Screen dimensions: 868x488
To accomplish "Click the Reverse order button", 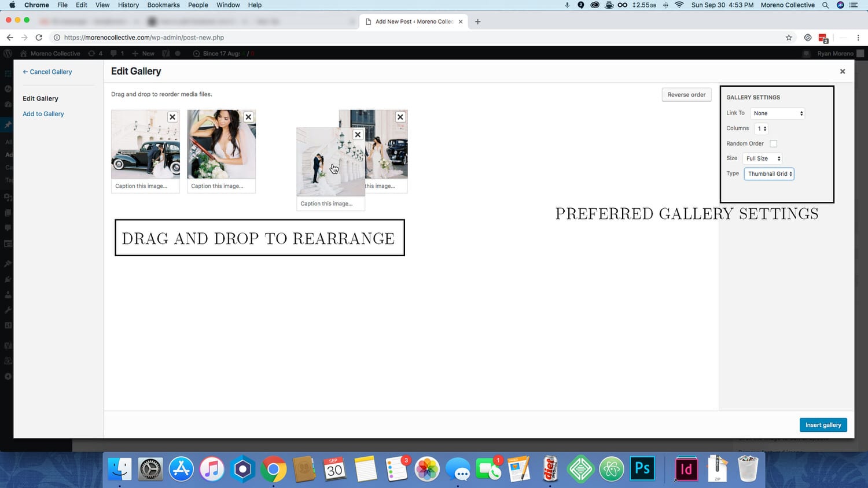I will pos(686,95).
